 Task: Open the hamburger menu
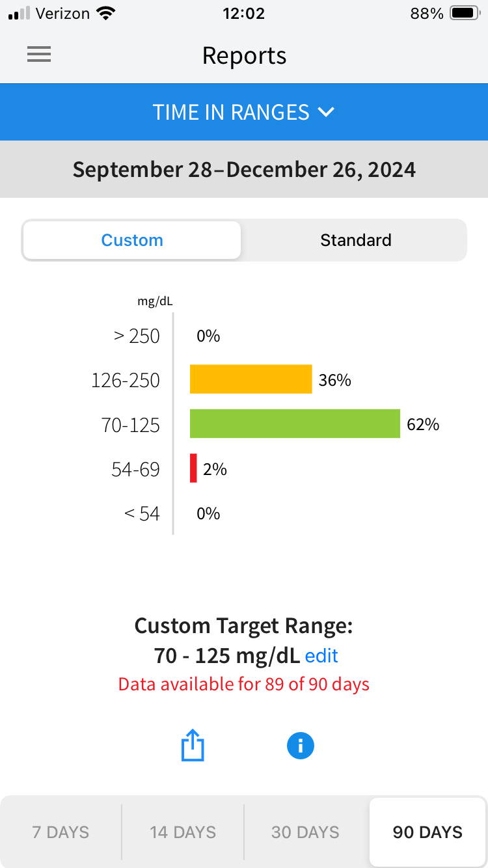pyautogui.click(x=39, y=55)
